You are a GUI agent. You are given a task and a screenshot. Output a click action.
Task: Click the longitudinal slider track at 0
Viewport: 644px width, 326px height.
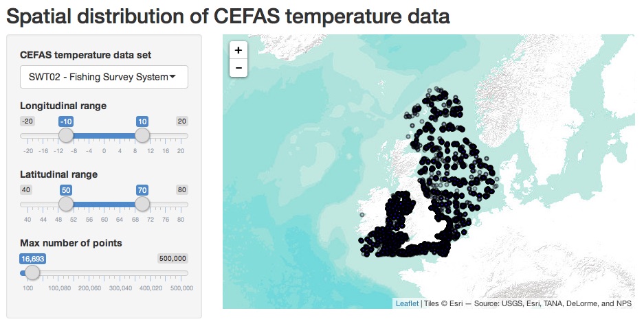104,136
